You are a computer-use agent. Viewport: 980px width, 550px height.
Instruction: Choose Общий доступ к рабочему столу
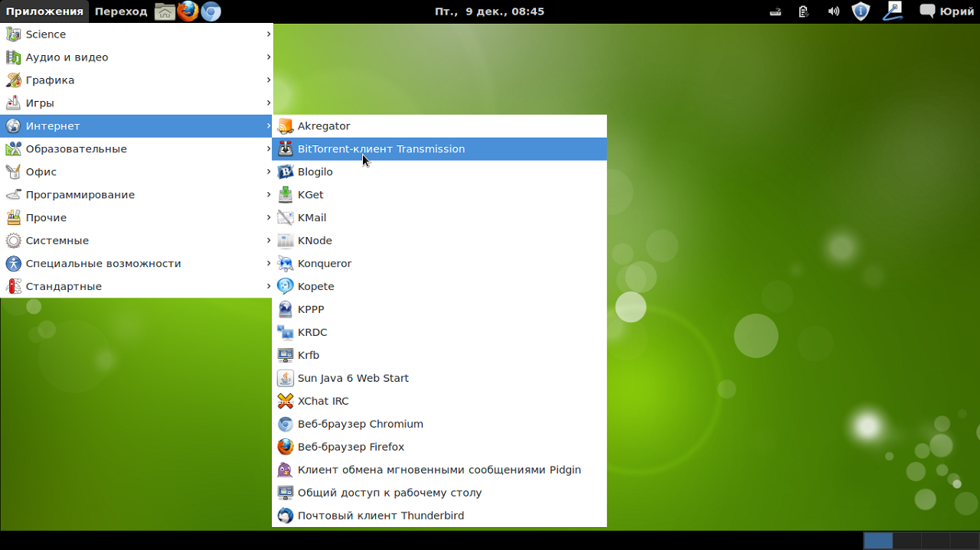tap(439, 493)
